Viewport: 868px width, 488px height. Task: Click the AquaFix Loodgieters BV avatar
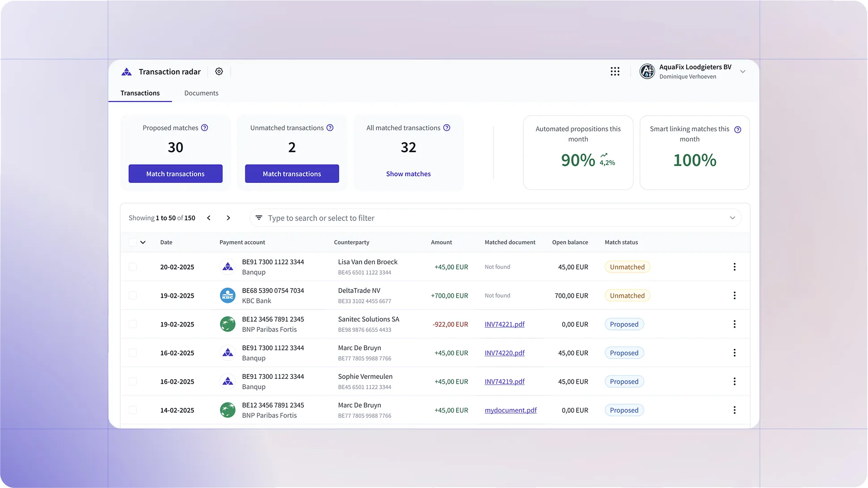tap(647, 71)
